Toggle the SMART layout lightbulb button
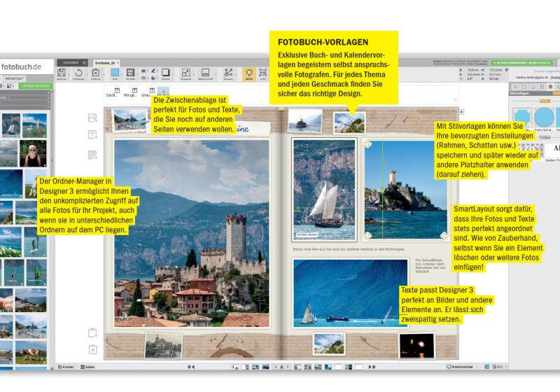Image resolution: width=560 pixels, height=392 pixels. click(x=249, y=73)
